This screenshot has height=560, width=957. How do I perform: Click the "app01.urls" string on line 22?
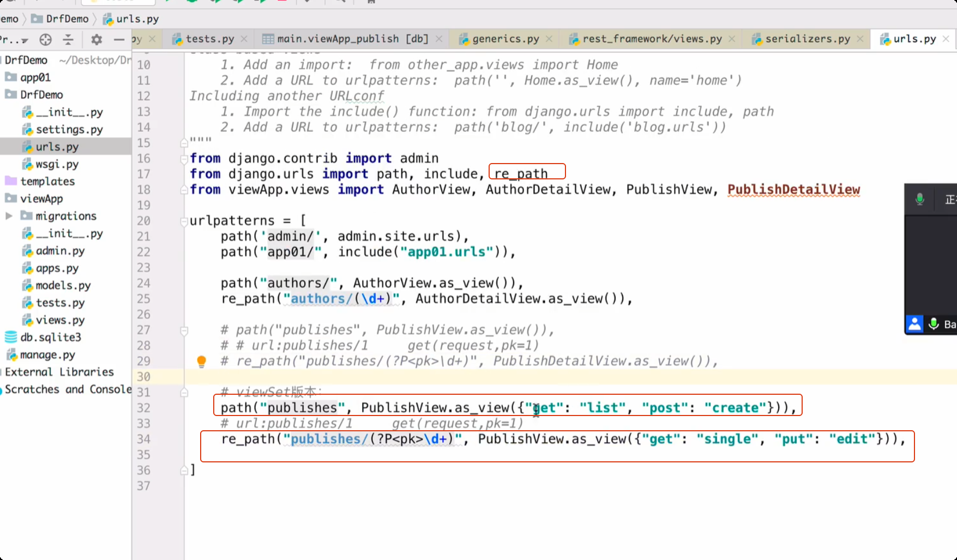447,252
